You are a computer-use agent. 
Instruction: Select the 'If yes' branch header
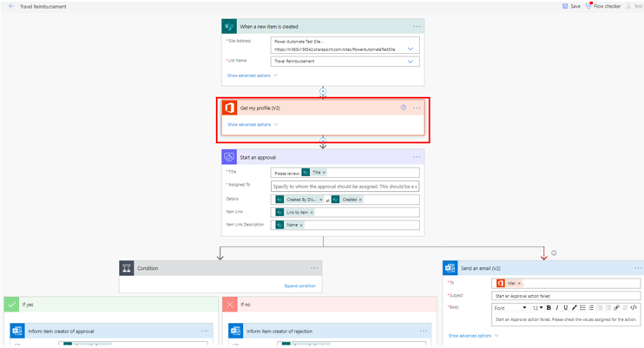click(111, 305)
